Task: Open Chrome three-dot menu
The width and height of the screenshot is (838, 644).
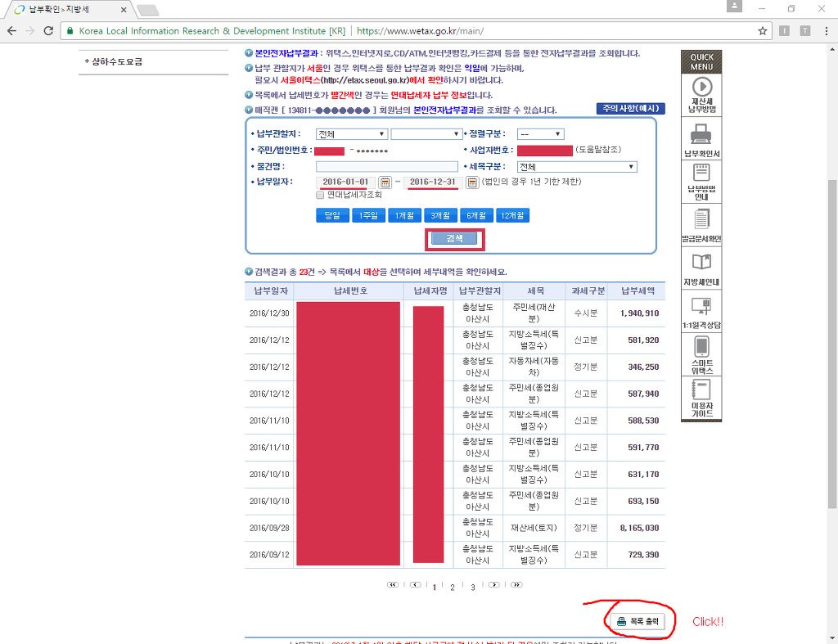Action: pyautogui.click(x=827, y=31)
